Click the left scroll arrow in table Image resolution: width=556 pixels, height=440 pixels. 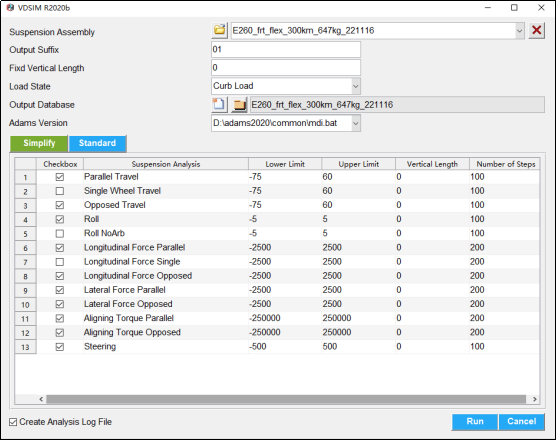click(41, 399)
